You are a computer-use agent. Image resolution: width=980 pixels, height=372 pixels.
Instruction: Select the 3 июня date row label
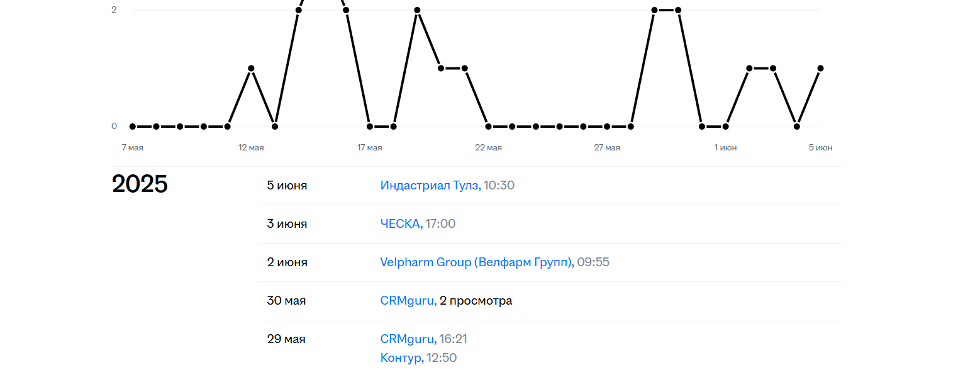click(287, 224)
